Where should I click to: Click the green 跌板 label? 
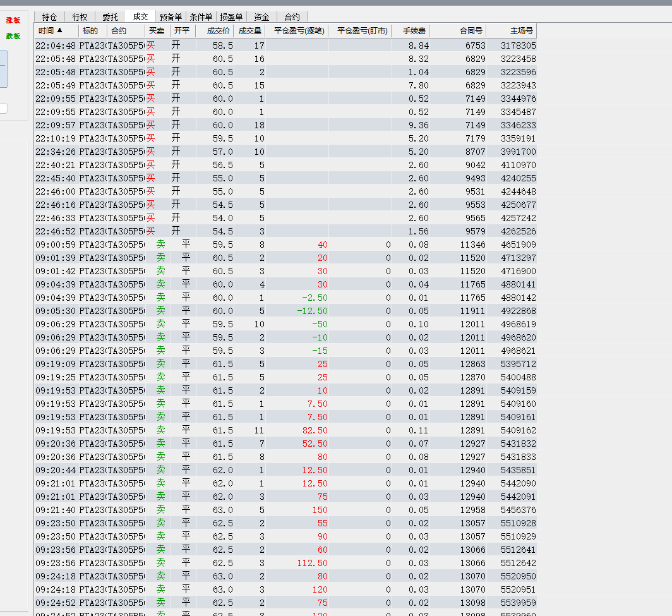[13, 36]
